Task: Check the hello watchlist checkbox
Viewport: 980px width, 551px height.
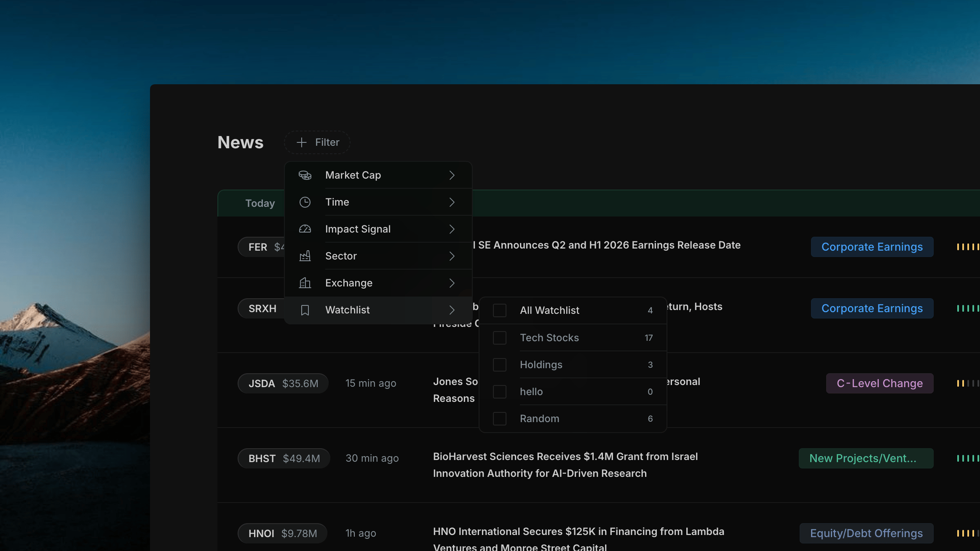Action: [x=500, y=392]
